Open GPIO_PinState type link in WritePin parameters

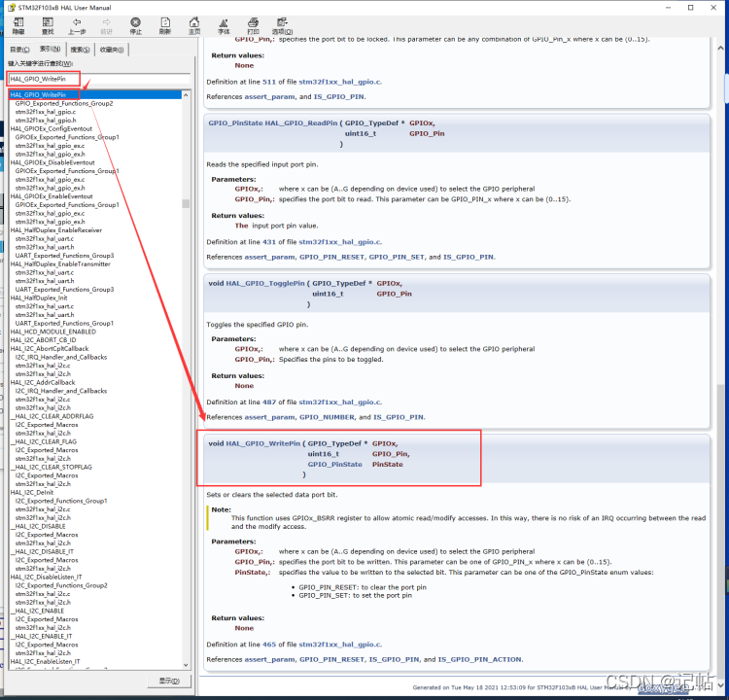coord(334,464)
